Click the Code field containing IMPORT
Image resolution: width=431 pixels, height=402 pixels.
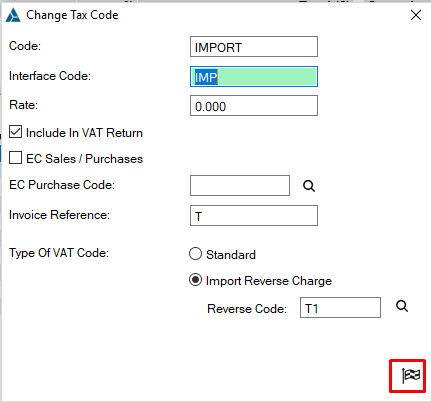pos(254,47)
